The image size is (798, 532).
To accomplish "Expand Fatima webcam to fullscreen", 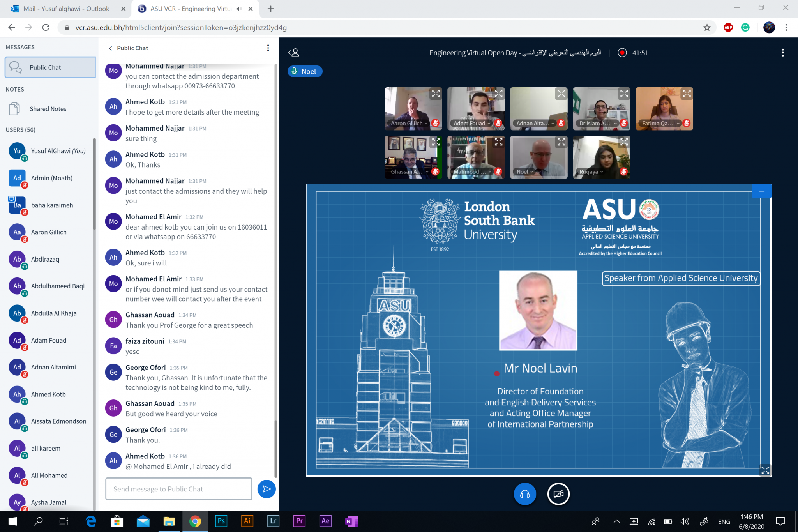I will tap(687, 94).
